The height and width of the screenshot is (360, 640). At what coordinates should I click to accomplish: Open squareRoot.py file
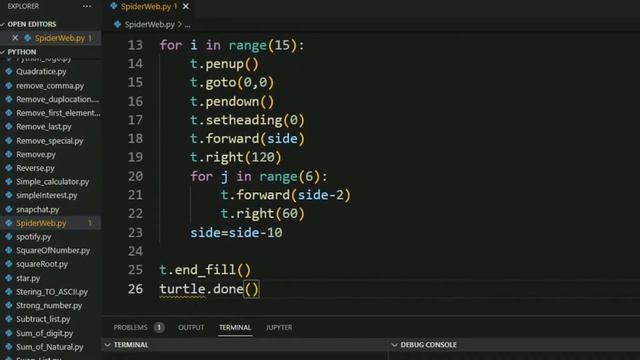(x=42, y=264)
